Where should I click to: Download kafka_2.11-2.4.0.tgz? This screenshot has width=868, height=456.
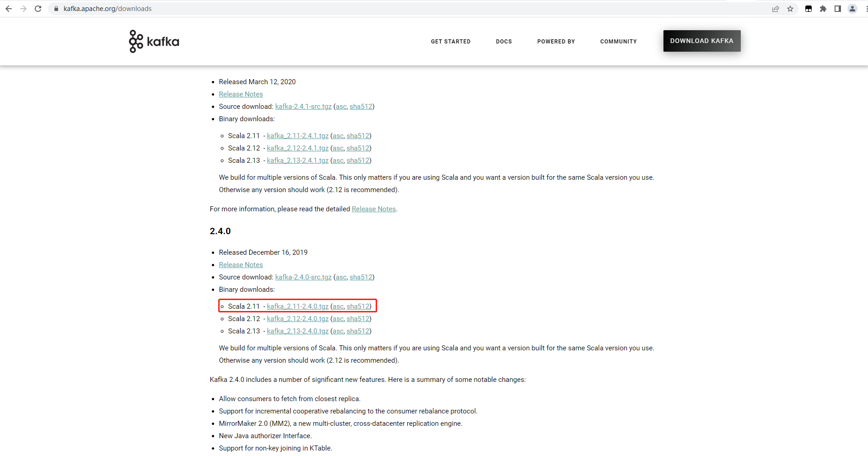(x=298, y=306)
